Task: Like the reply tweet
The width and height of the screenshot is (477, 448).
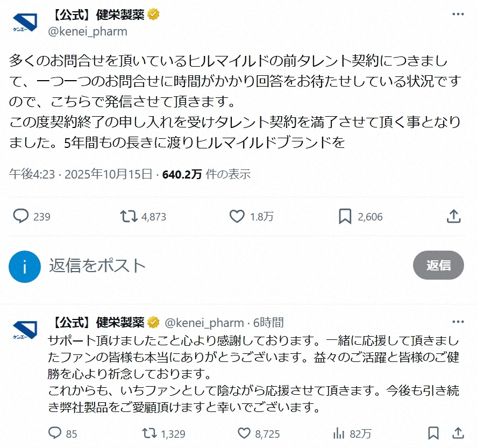Action: 244,433
